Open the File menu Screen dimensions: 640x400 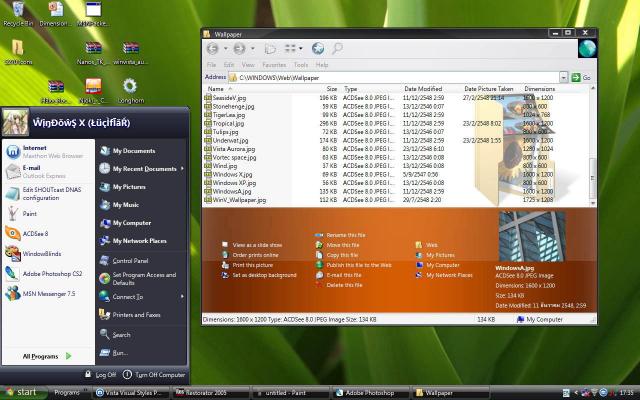tap(211, 65)
